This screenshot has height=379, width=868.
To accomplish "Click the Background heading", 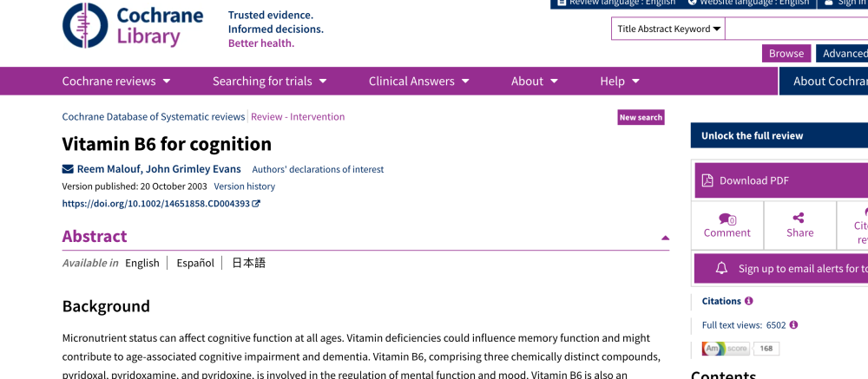I will (x=106, y=306).
